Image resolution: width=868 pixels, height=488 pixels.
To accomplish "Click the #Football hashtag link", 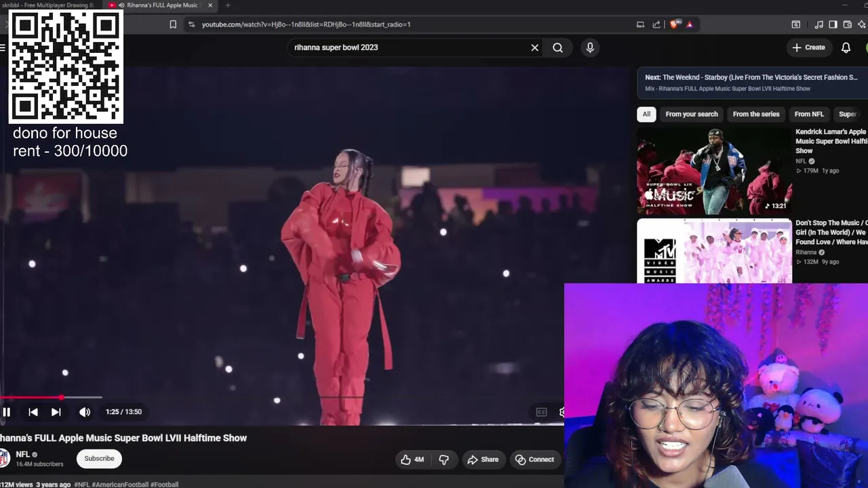I will pyautogui.click(x=164, y=485).
